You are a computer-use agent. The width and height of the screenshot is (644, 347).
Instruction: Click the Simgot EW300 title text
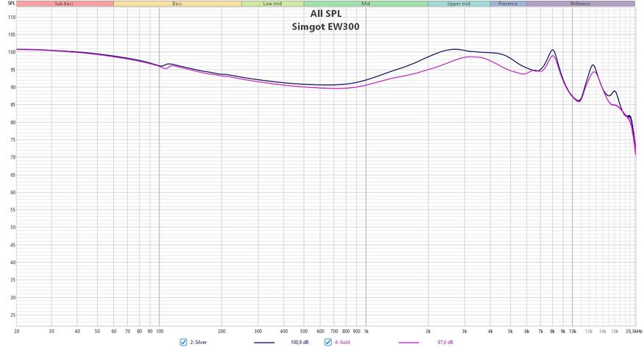point(326,26)
